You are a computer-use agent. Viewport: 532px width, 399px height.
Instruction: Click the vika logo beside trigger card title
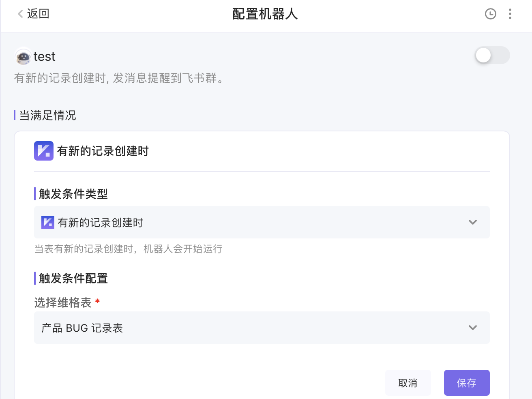pyautogui.click(x=44, y=151)
